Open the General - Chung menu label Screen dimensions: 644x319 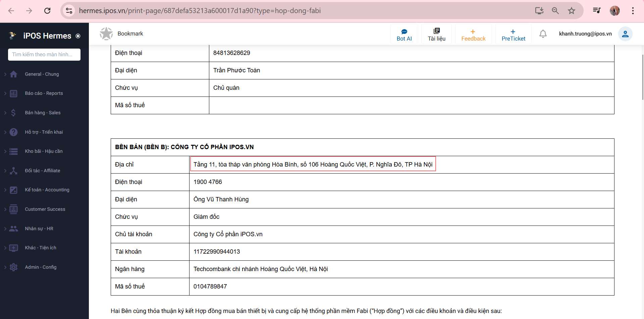click(x=42, y=74)
